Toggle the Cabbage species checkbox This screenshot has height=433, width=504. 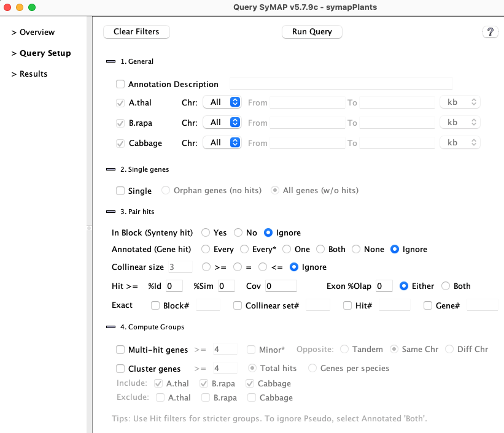point(120,144)
